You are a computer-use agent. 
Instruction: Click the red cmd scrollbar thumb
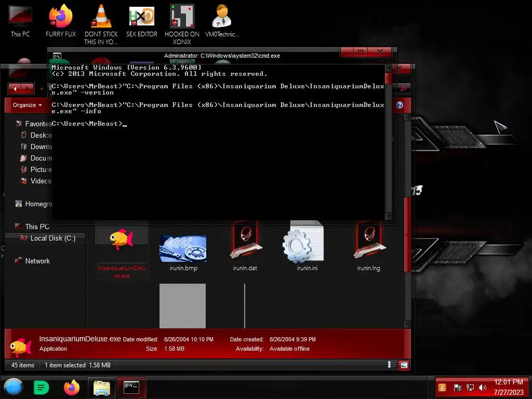389,78
